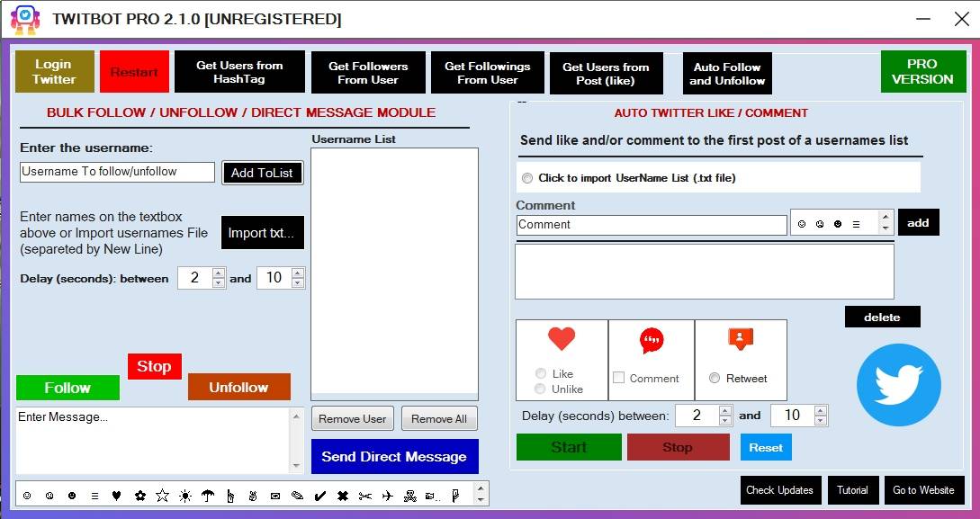This screenshot has width=980, height=519.
Task: Insert the black smiley from the bottom emoji bar
Action: point(72,496)
